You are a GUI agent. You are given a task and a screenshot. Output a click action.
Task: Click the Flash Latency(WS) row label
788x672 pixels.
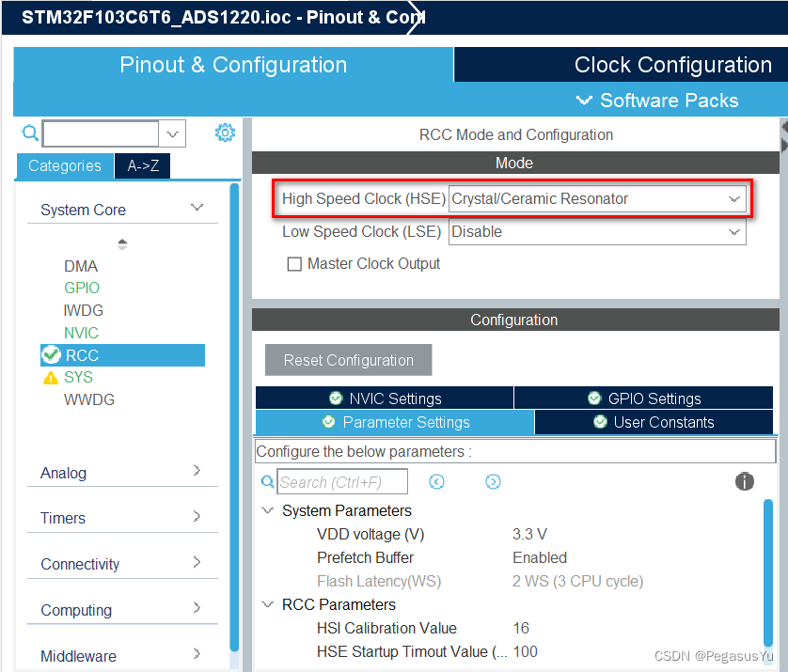click(379, 581)
